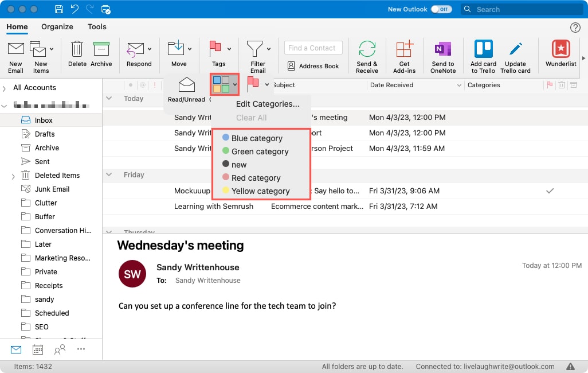Switch to the Organize tab
The width and height of the screenshot is (588, 373).
57,26
